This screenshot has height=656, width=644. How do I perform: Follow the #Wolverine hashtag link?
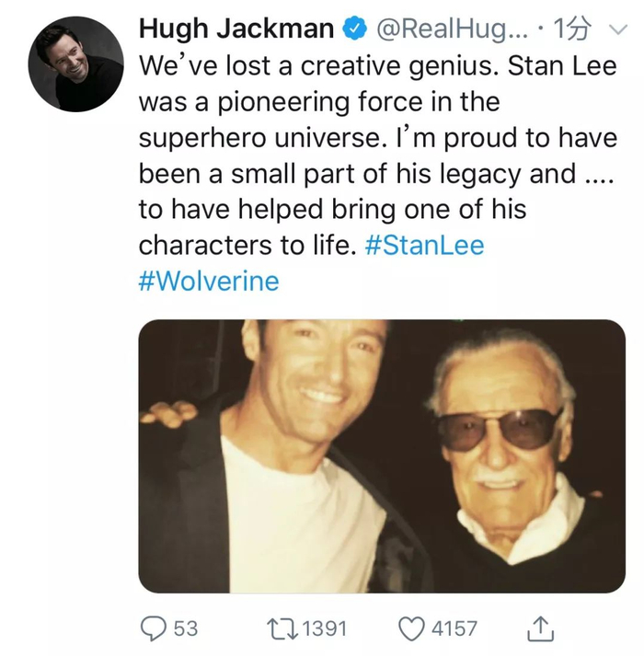(x=208, y=281)
